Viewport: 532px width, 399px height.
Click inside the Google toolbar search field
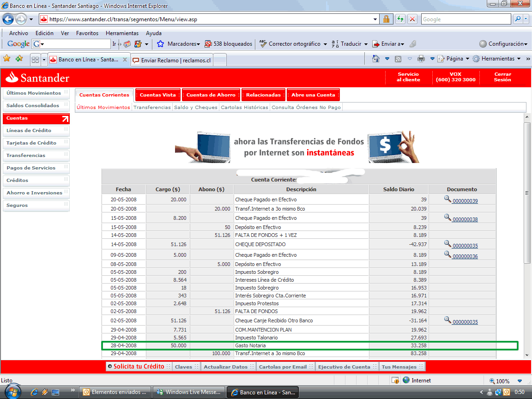point(75,44)
